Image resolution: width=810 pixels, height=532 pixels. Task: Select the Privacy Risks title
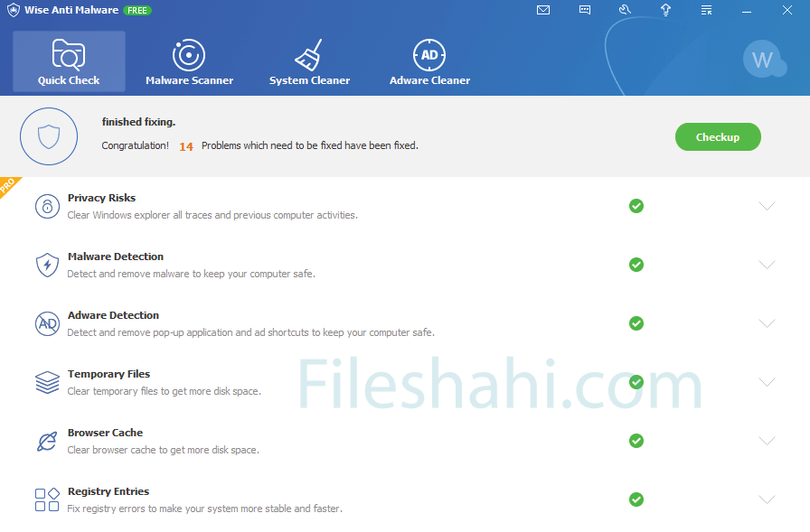click(x=101, y=198)
